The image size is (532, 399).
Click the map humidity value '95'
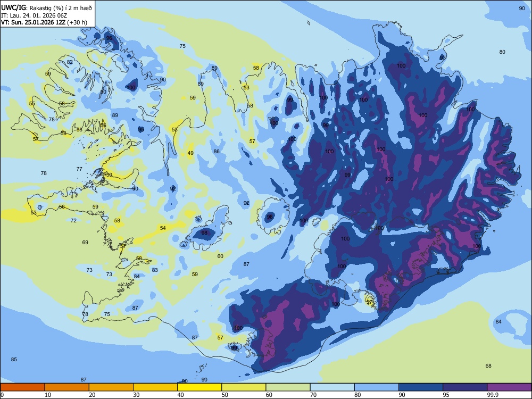(x=141, y=129)
